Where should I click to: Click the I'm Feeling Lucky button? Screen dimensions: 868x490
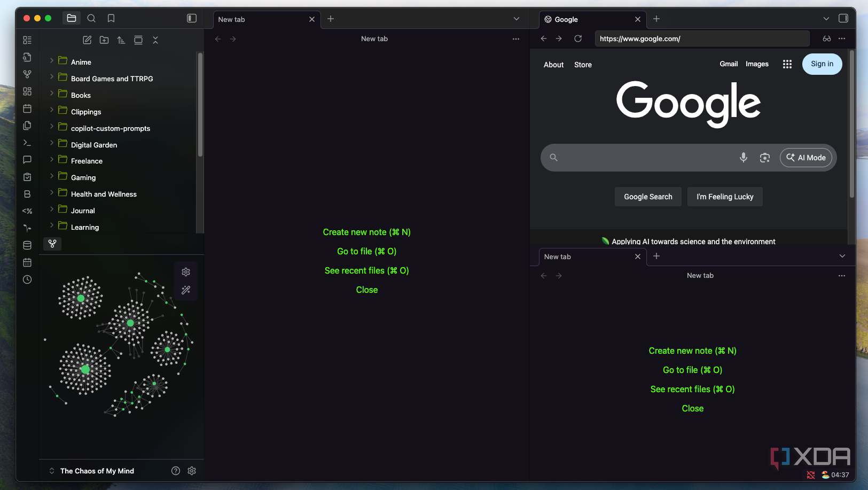pos(725,197)
